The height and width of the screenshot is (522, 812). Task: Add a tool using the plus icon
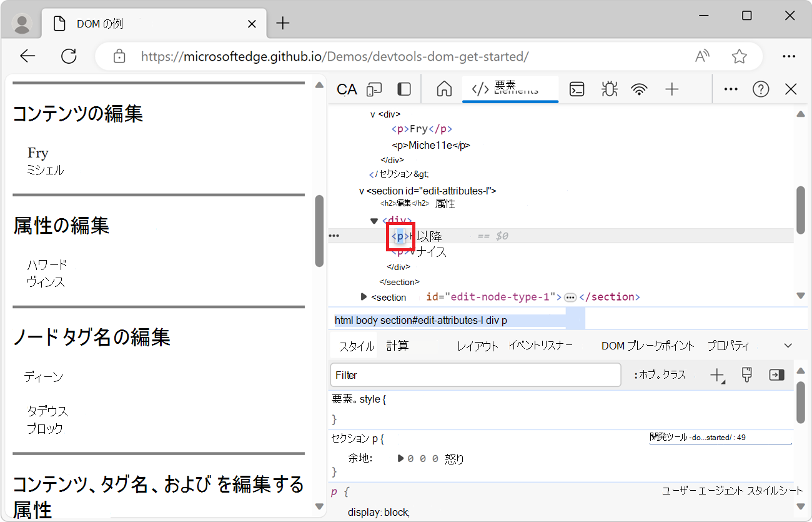coord(672,89)
